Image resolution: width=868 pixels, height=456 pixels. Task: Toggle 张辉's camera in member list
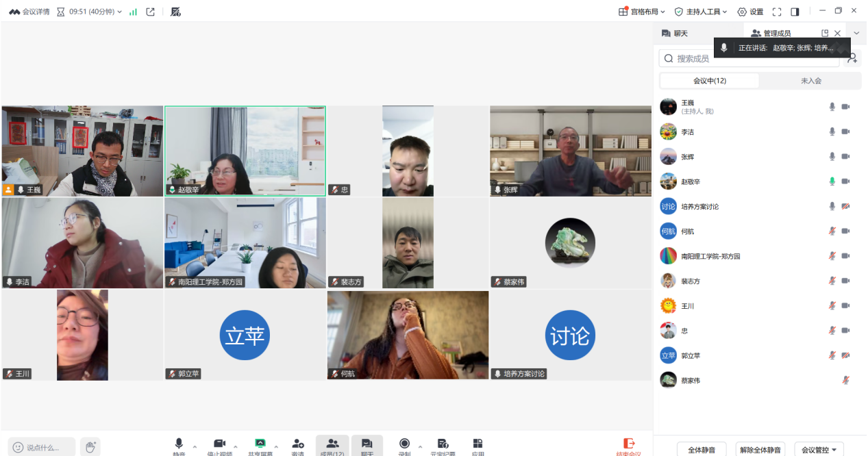[845, 156]
